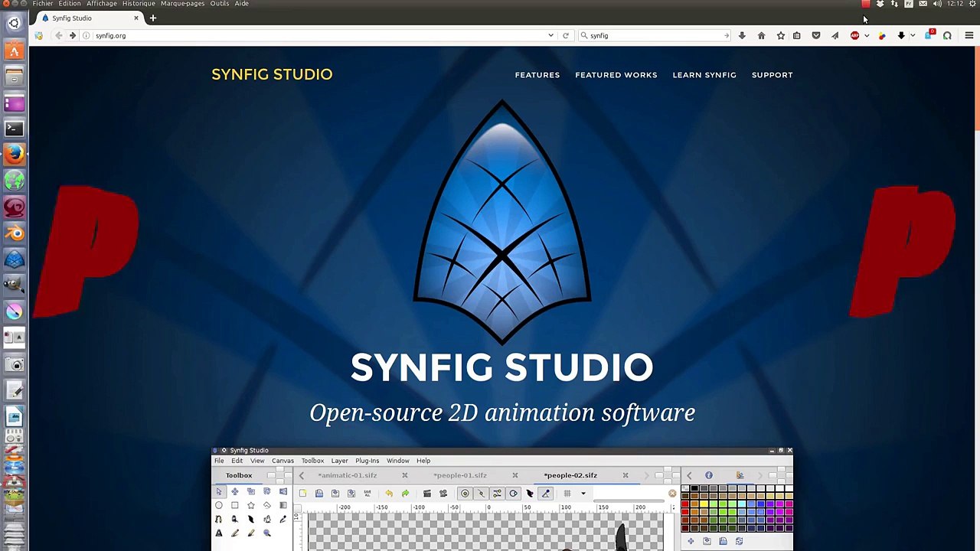Click the synfig.org address field
This screenshot has height=551, width=980.
coord(318,35)
